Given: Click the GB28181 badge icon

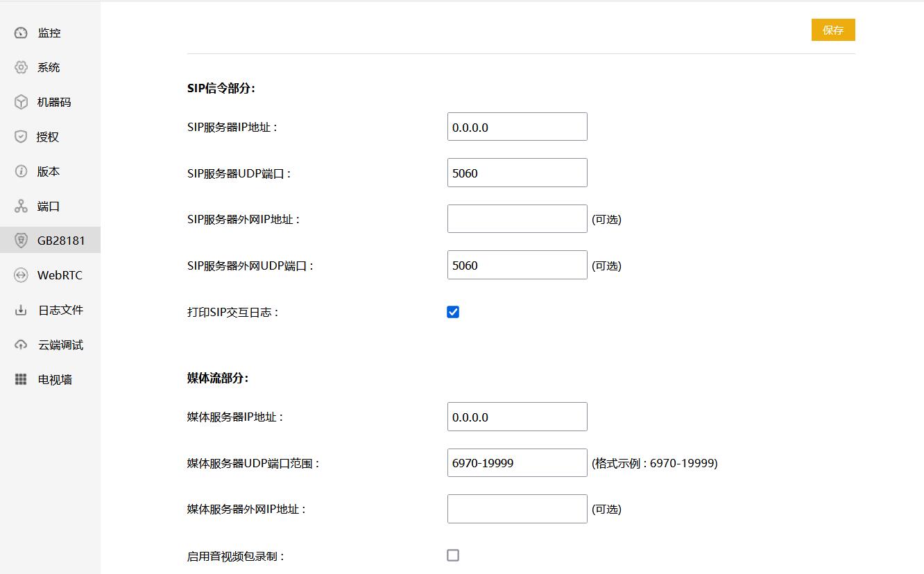Looking at the screenshot, I should pyautogui.click(x=21, y=241).
